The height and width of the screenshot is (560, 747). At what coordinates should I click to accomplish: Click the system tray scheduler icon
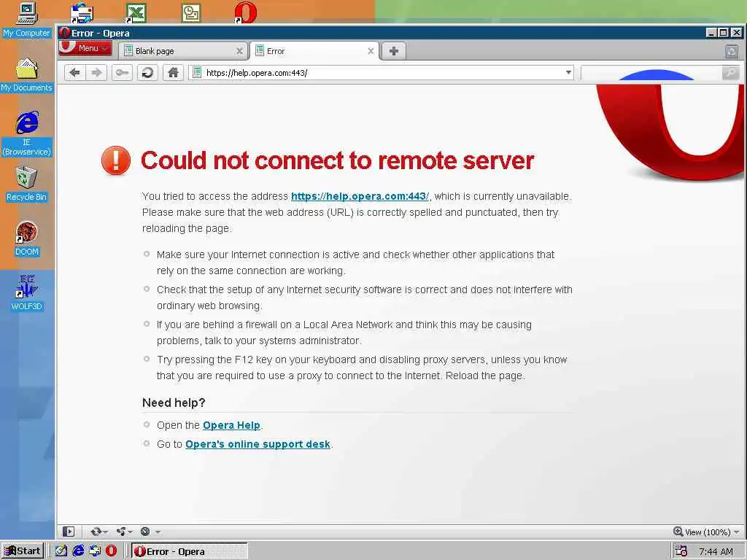point(681,551)
